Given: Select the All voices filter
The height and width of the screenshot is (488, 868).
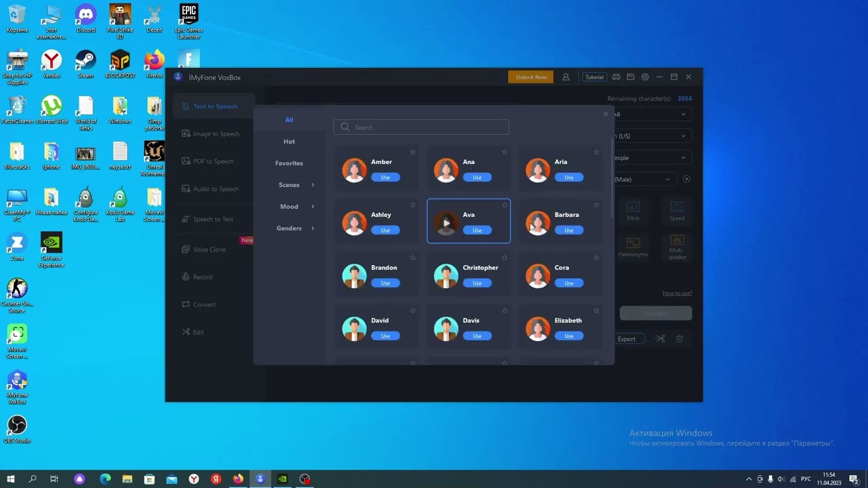Looking at the screenshot, I should point(289,120).
